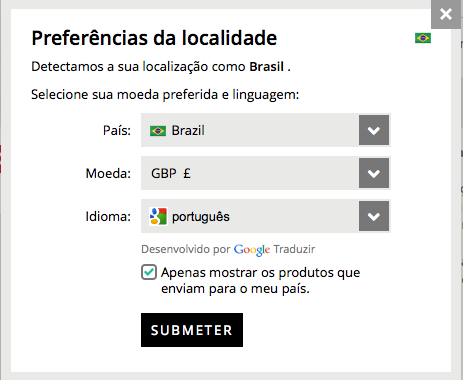Click the GBP £ currency field

pyautogui.click(x=265, y=173)
